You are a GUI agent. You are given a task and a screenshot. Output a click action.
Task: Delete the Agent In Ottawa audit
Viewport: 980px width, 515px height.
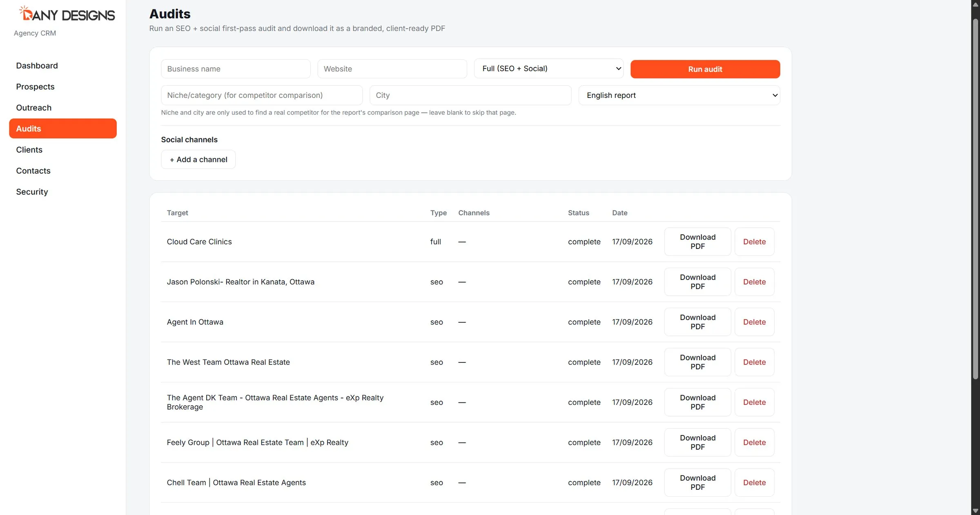pos(755,322)
